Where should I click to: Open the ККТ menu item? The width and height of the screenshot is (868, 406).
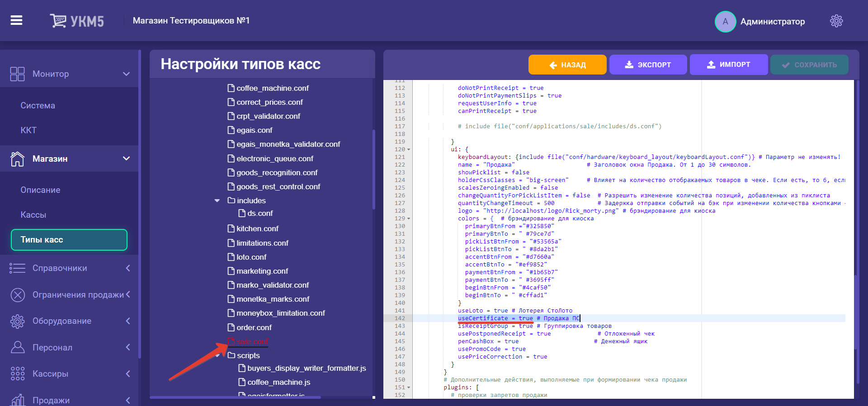28,131
